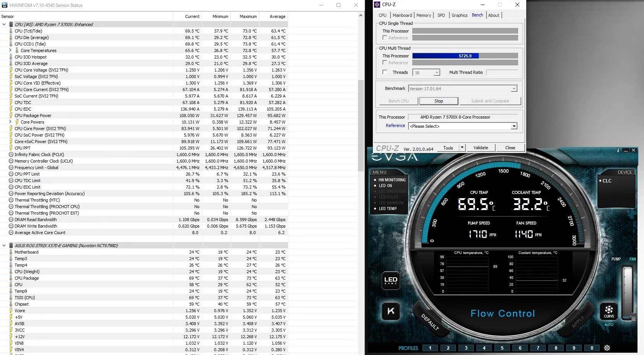Click the Validate button in CPU-Z
This screenshot has height=355, width=644.
tap(481, 148)
